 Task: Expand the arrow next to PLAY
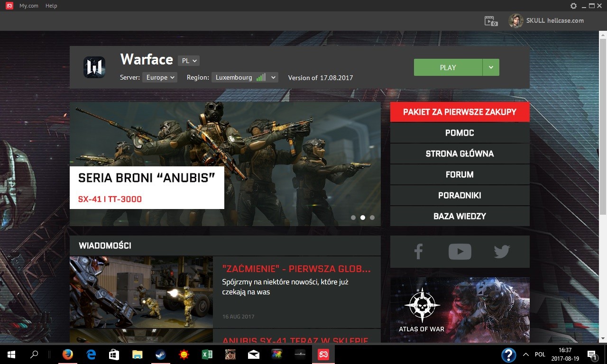tap(491, 67)
